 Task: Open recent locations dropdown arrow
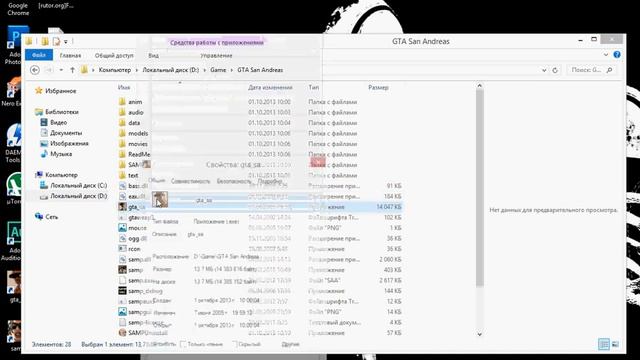click(61, 70)
